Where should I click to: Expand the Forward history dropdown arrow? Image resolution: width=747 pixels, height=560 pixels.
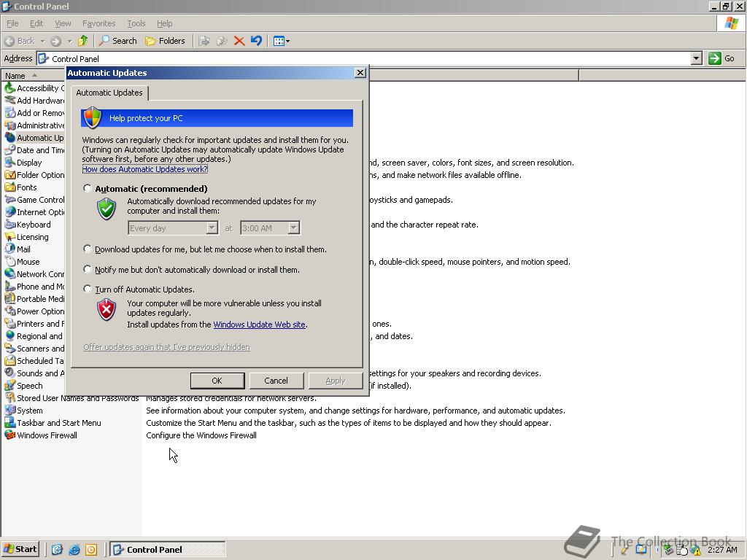pyautogui.click(x=69, y=41)
